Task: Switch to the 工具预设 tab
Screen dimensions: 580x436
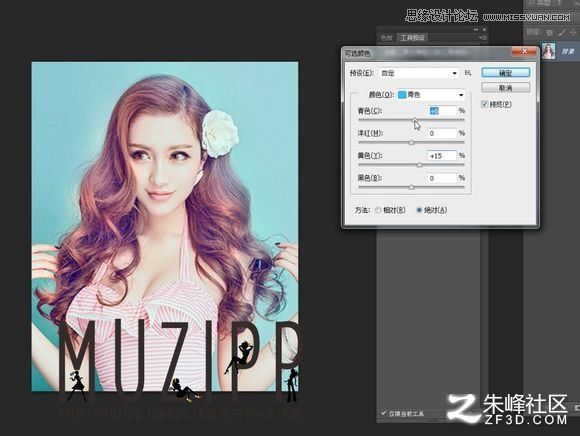Action: (x=412, y=38)
